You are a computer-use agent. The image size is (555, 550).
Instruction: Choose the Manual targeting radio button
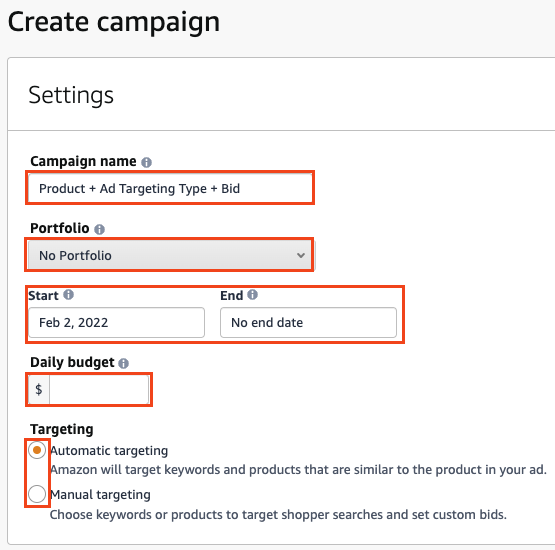point(37,494)
